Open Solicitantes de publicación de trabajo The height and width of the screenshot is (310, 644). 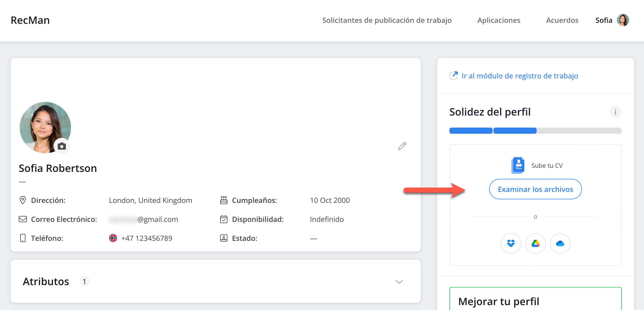(387, 20)
